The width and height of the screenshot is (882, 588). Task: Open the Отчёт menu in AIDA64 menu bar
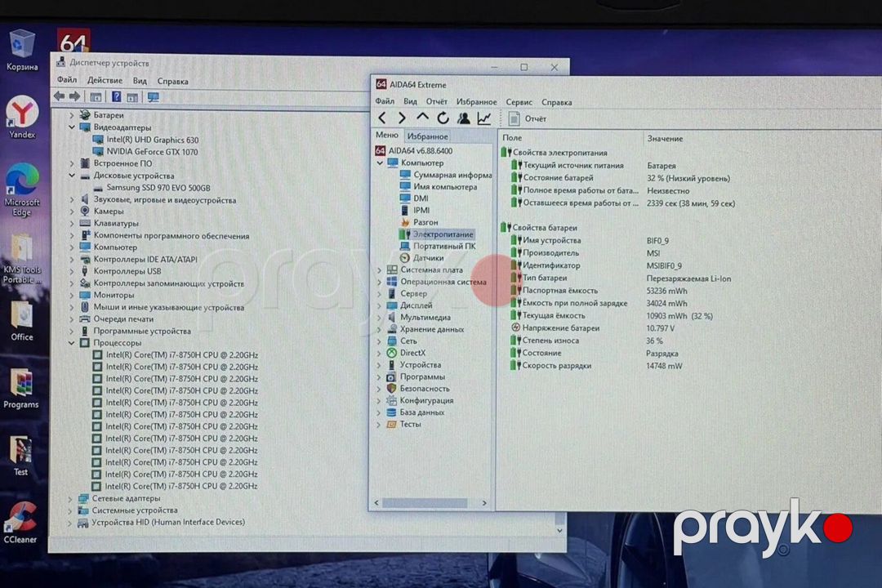click(x=436, y=102)
